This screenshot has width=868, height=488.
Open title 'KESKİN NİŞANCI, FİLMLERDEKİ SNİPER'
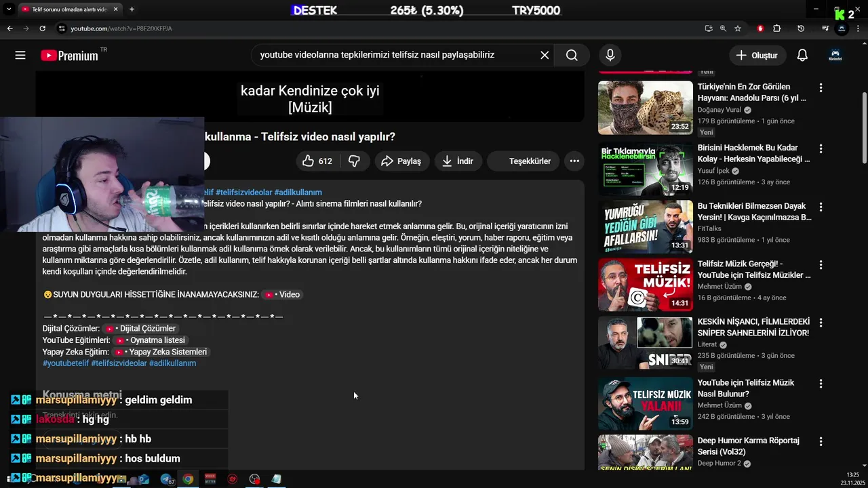(x=753, y=327)
